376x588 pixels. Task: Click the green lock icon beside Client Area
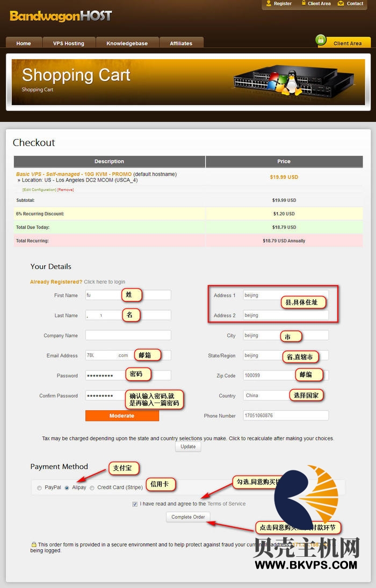tap(321, 40)
